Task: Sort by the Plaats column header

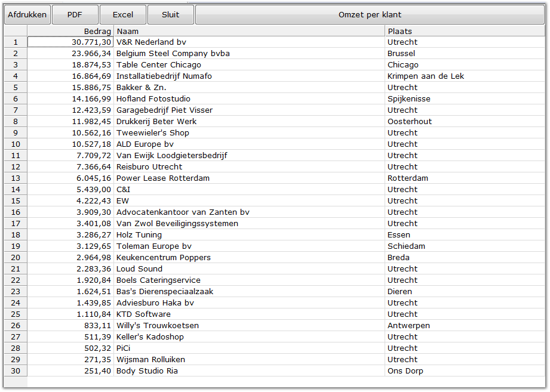Action: [x=465, y=31]
